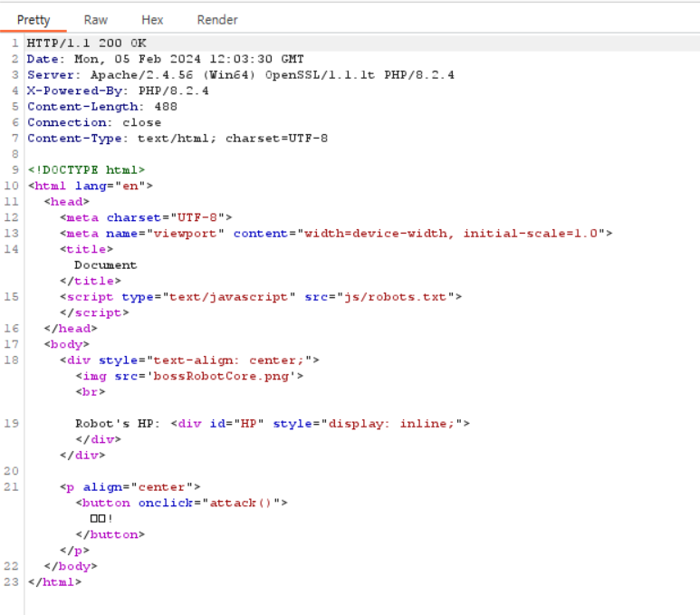
Task: Click the opening <title> tag
Action: [87, 249]
